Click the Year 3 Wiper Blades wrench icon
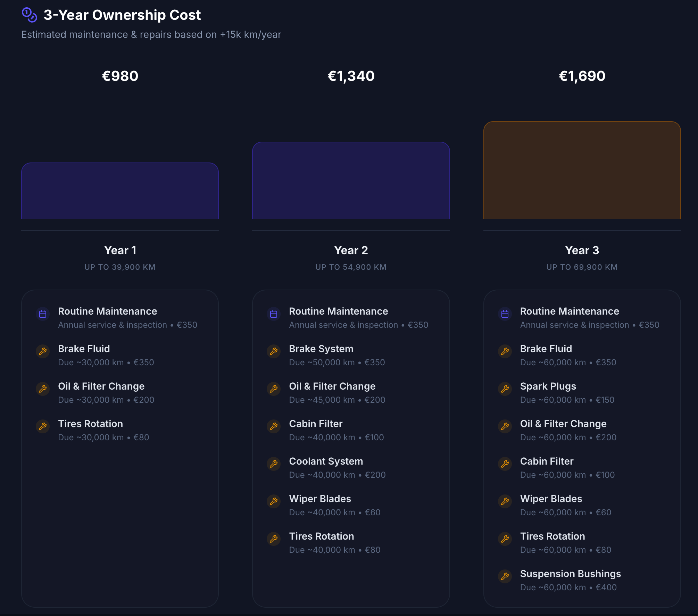 505,501
